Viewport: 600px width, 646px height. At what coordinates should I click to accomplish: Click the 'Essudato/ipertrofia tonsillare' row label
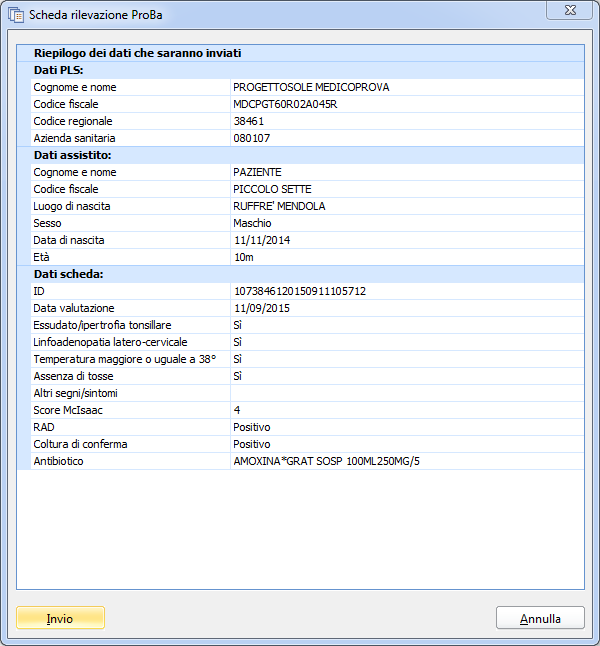[102, 325]
